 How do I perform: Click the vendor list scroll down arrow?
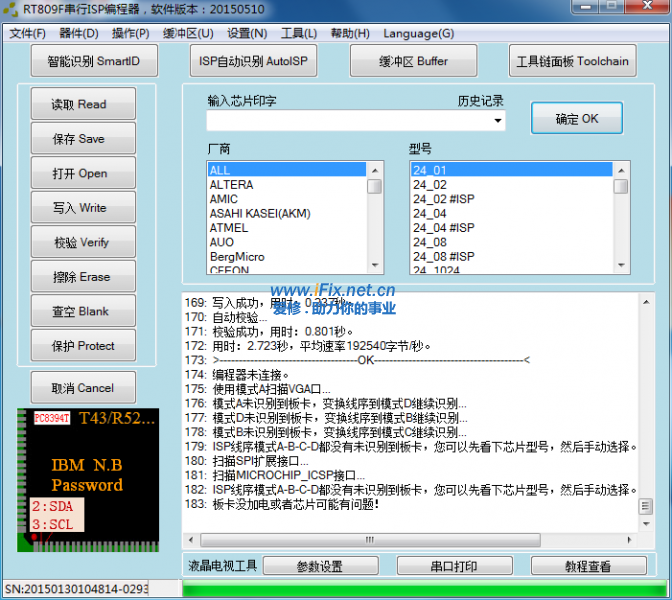[x=375, y=265]
